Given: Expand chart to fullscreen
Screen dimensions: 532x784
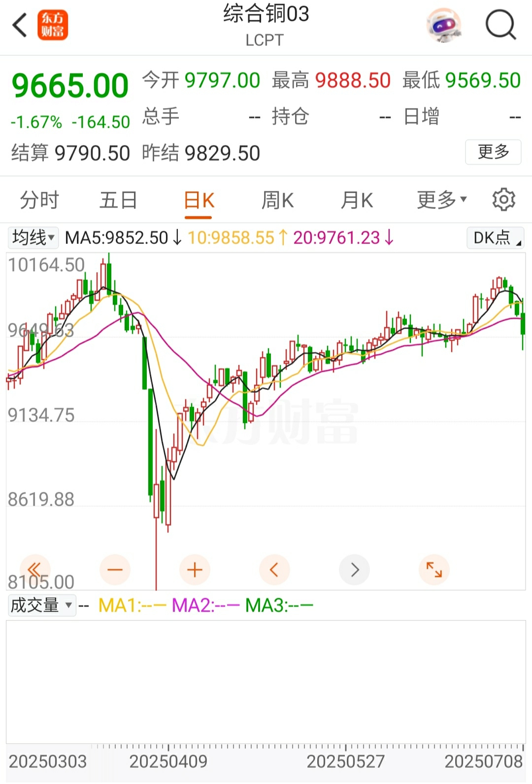Looking at the screenshot, I should coord(434,570).
